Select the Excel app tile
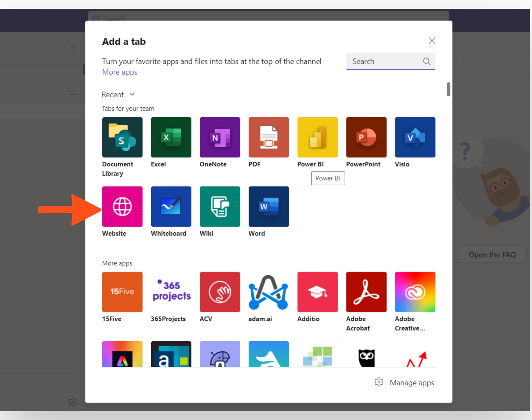This screenshot has height=420, width=532. pyautogui.click(x=171, y=137)
